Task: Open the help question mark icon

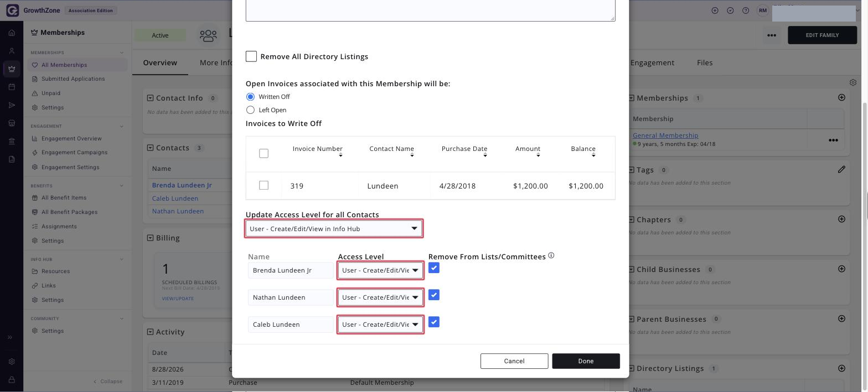Action: point(746,11)
